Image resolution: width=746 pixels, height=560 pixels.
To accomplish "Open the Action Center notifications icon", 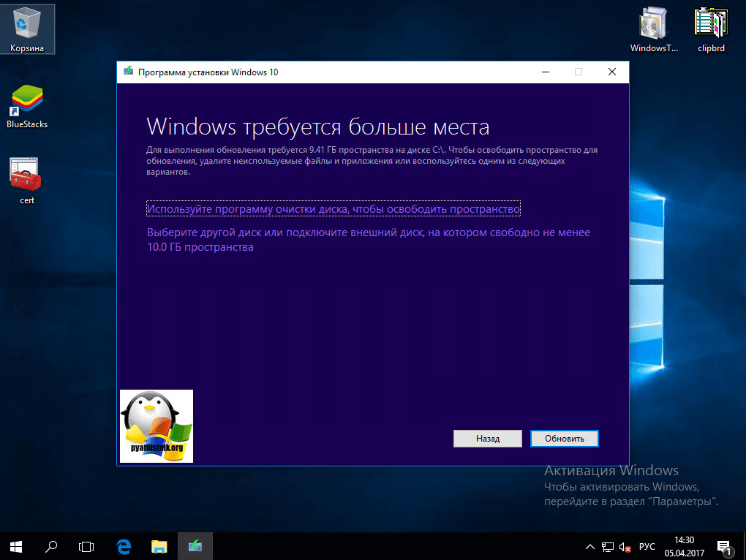I will (x=726, y=546).
